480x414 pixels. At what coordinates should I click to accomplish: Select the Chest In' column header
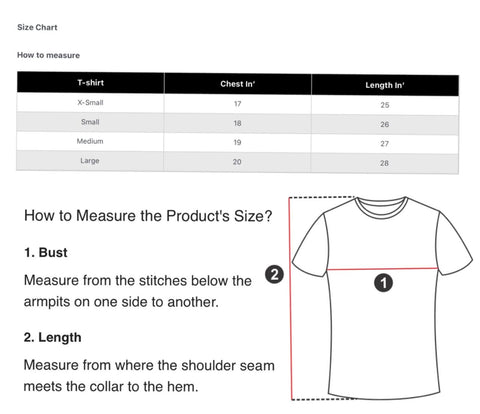[238, 84]
